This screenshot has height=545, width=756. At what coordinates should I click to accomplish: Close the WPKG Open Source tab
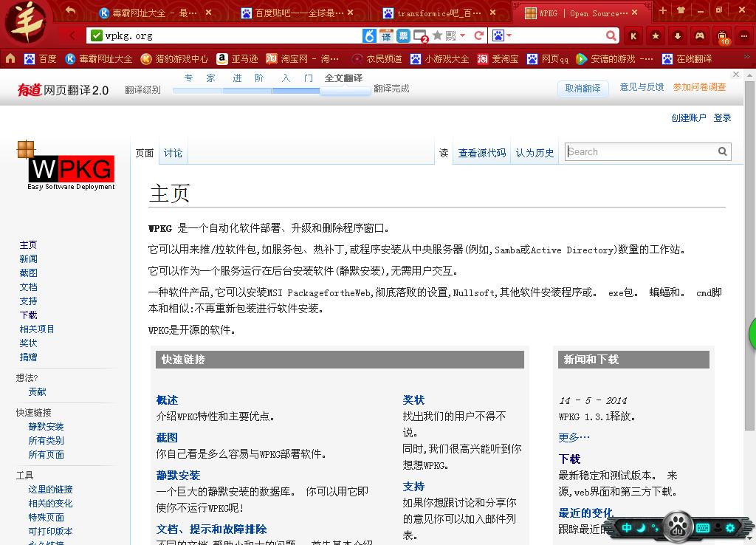pos(634,12)
